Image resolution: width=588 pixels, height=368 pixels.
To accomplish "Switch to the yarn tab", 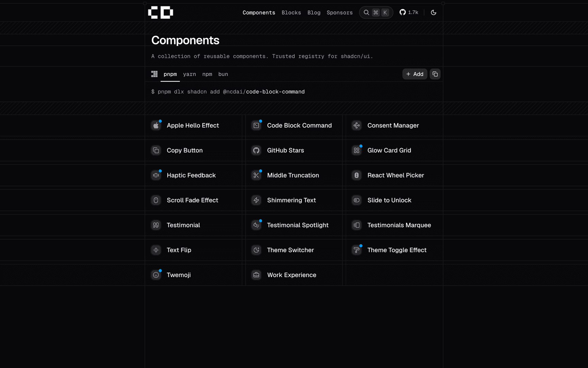I will point(190,74).
